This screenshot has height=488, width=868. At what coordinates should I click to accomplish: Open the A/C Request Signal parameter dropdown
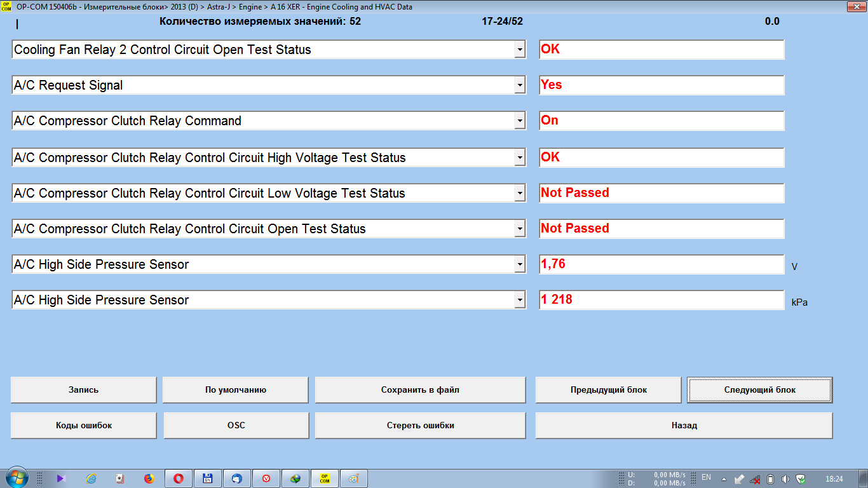pyautogui.click(x=520, y=85)
